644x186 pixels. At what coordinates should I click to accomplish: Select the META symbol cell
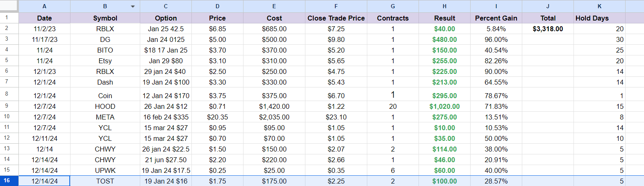[105, 117]
